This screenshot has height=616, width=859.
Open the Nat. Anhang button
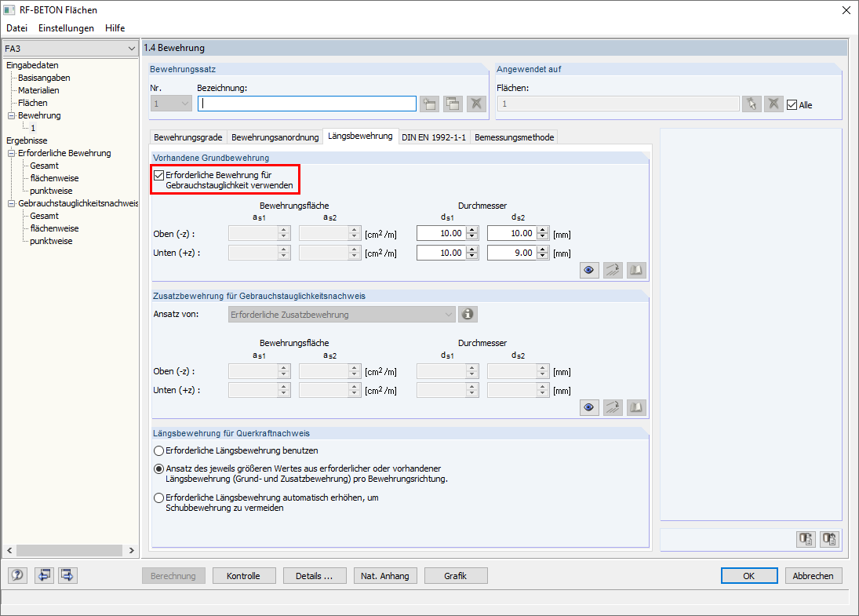click(x=385, y=576)
